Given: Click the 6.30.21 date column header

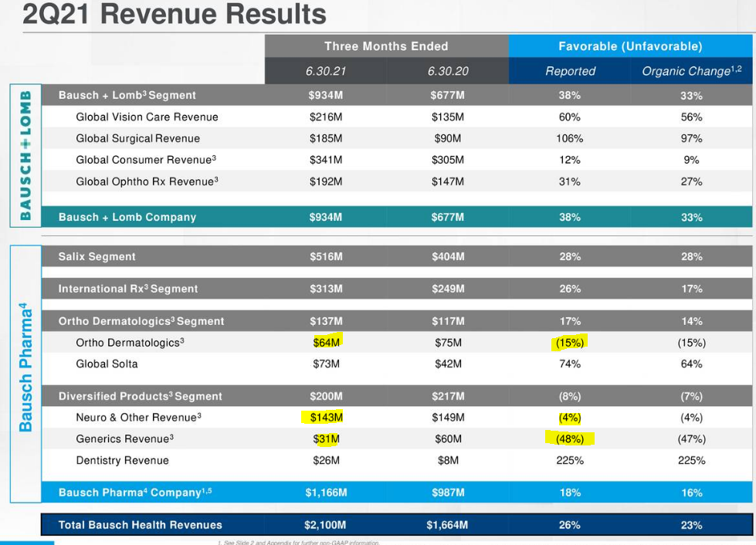Looking at the screenshot, I should 324,71.
